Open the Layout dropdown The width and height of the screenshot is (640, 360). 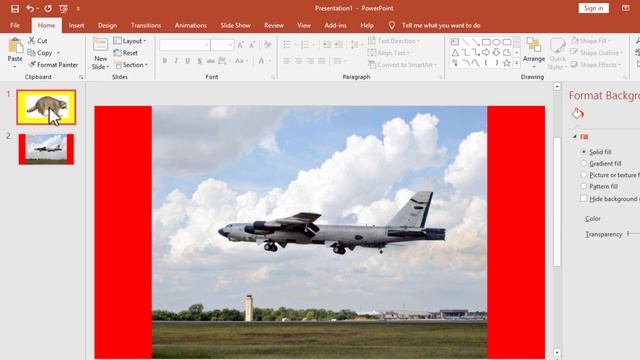130,41
